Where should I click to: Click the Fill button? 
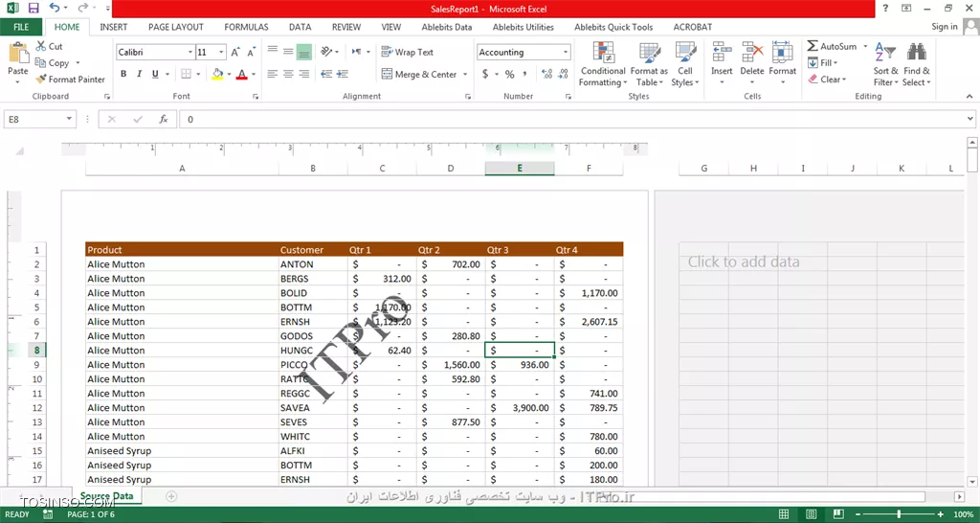tap(822, 62)
